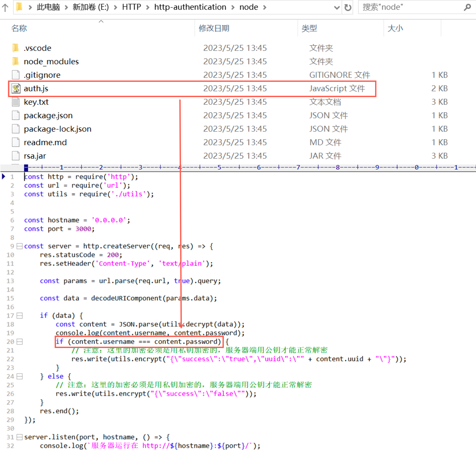476x451 pixels.
Task: Sort files by 类型 column header
Action: 309,28
